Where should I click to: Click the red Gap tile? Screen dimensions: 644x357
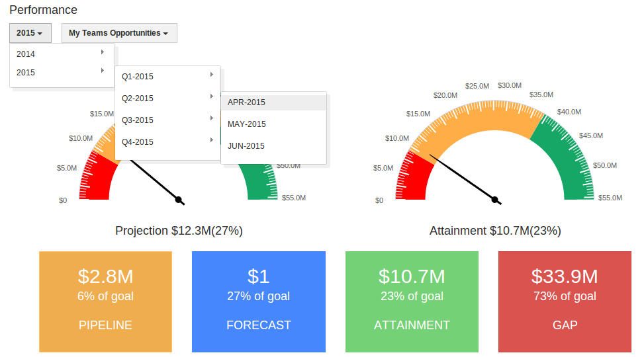coord(565,301)
